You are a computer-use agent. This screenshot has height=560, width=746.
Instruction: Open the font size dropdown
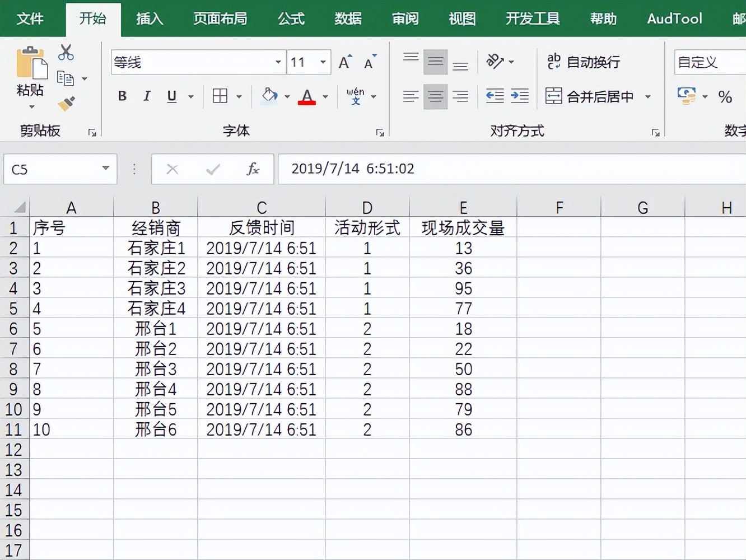click(322, 62)
